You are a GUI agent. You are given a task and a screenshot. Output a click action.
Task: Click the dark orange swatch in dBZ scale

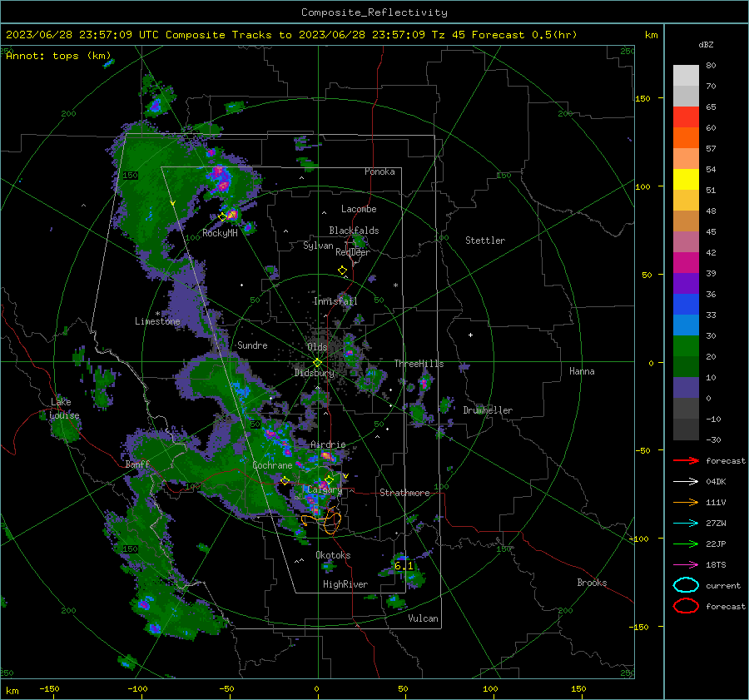(686, 137)
